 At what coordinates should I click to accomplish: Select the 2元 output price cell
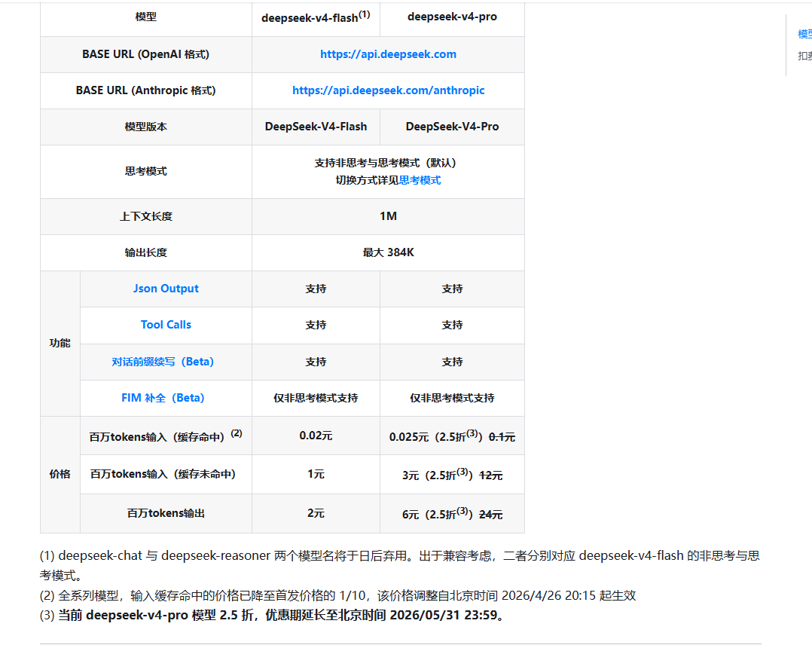point(316,513)
